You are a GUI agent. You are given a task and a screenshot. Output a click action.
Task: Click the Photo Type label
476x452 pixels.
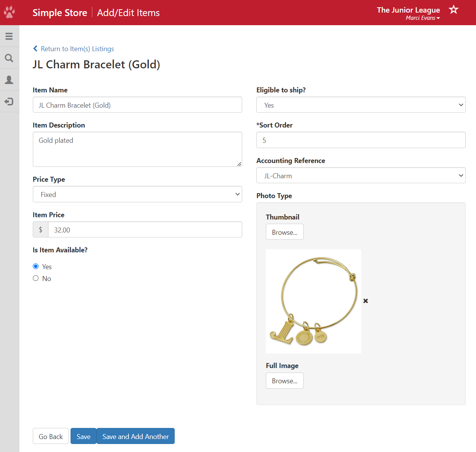[x=274, y=196]
